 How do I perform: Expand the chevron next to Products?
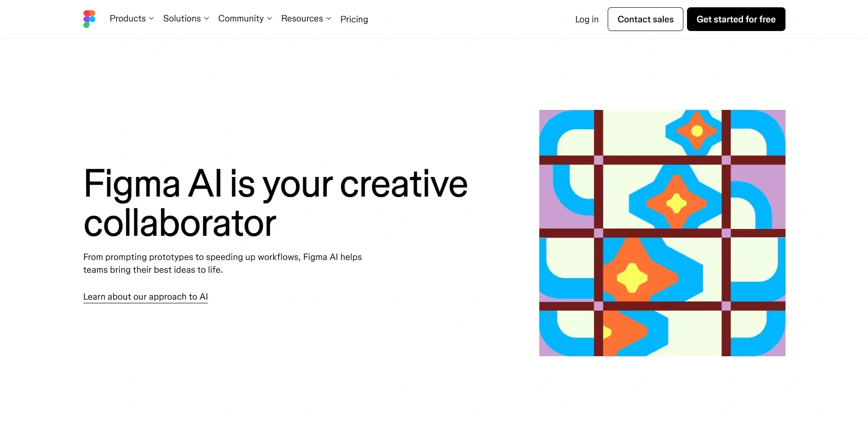pos(151,19)
